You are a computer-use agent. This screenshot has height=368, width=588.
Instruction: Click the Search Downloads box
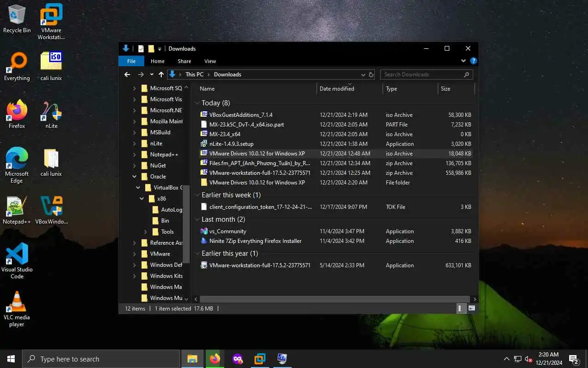[x=426, y=75]
